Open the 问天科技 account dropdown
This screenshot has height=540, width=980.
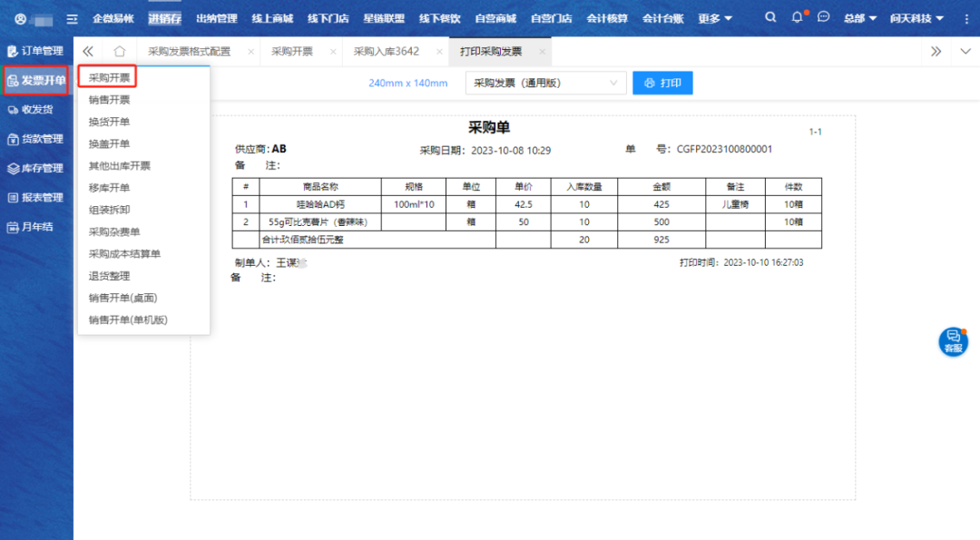coord(916,18)
